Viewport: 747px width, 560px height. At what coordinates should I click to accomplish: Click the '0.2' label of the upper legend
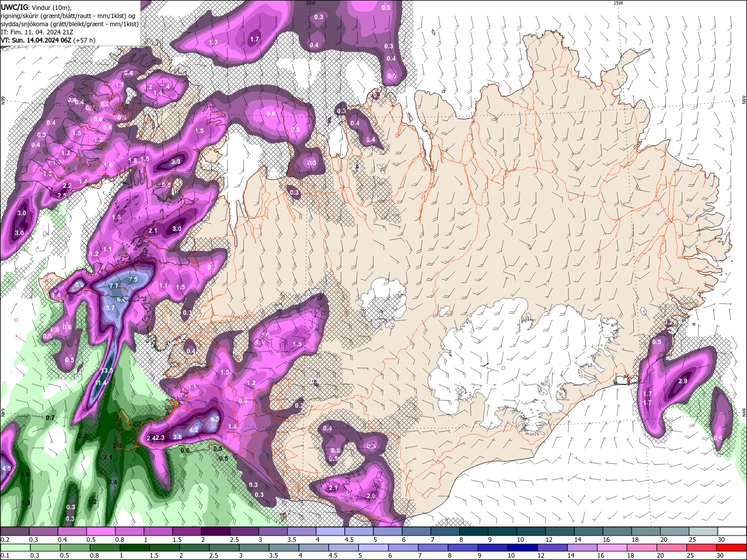coord(6,540)
